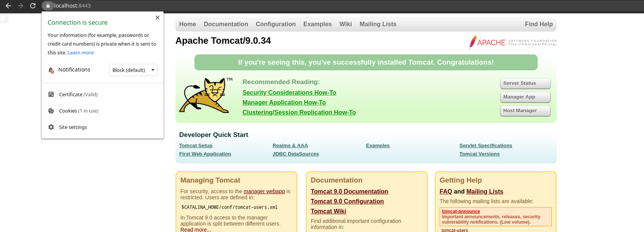This screenshot has width=644, height=232.
Task: Open the First Web Application link
Action: (x=205, y=154)
